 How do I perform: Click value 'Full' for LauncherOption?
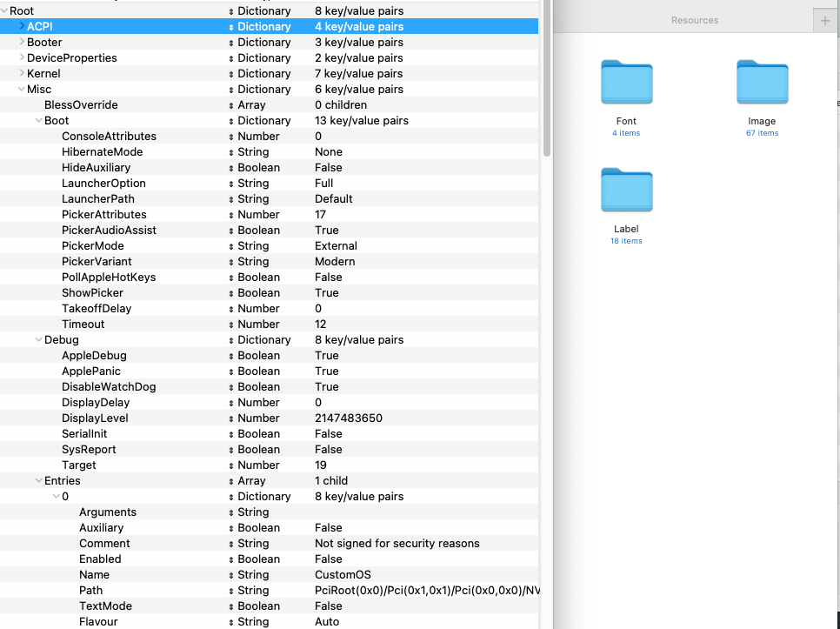[323, 183]
